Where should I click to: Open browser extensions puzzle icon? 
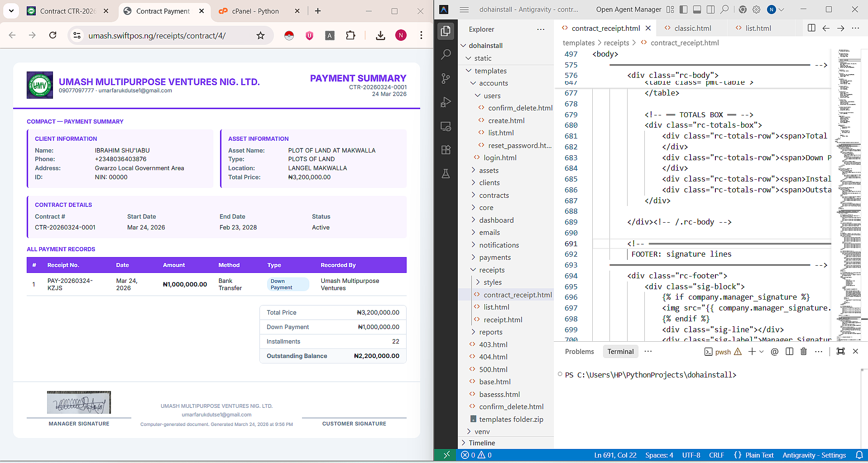pos(350,35)
